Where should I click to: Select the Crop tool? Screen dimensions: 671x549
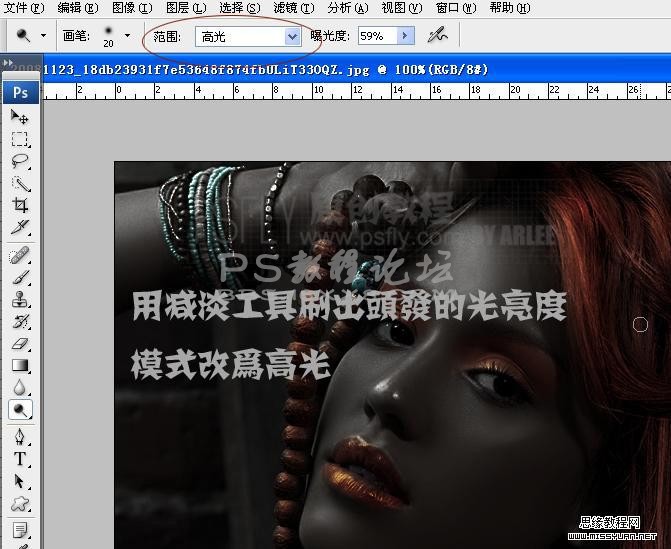pyautogui.click(x=20, y=205)
